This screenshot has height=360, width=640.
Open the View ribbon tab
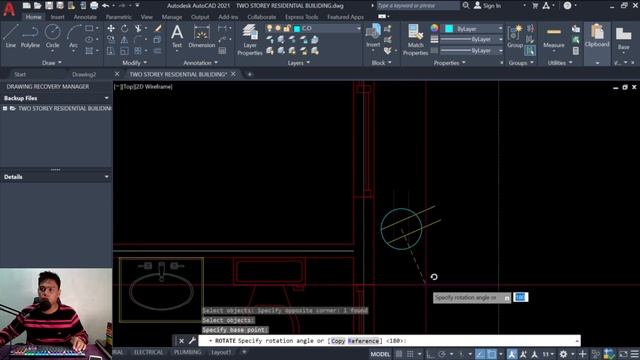pos(147,17)
